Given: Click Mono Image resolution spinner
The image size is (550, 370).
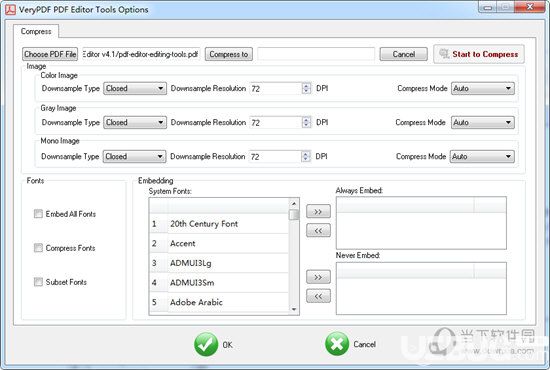Looking at the screenshot, I should point(306,156).
